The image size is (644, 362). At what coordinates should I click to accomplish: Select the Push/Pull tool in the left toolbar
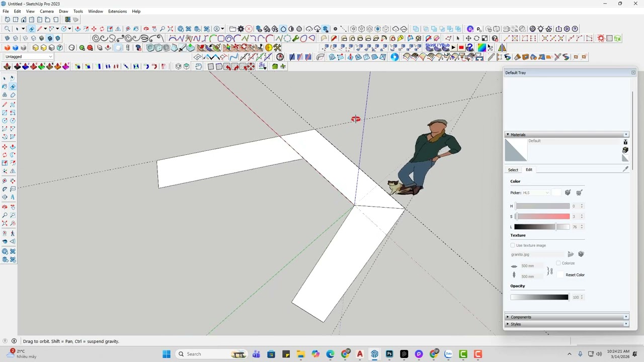[x=13, y=146]
